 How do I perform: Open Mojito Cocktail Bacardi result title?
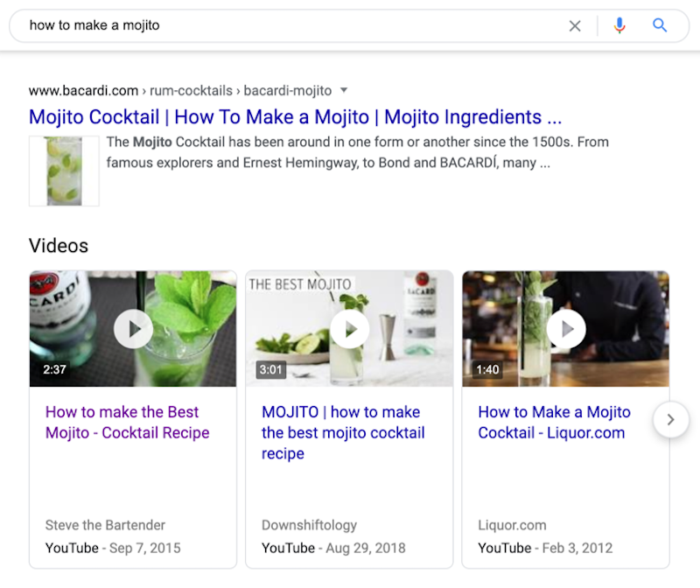[295, 117]
